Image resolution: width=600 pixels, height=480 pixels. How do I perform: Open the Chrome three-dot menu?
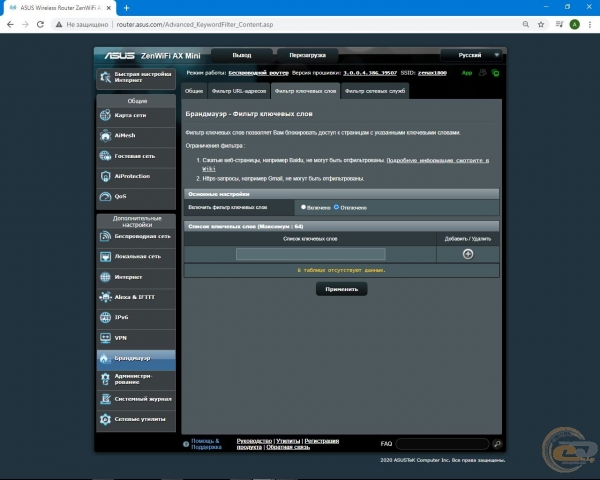click(x=590, y=24)
